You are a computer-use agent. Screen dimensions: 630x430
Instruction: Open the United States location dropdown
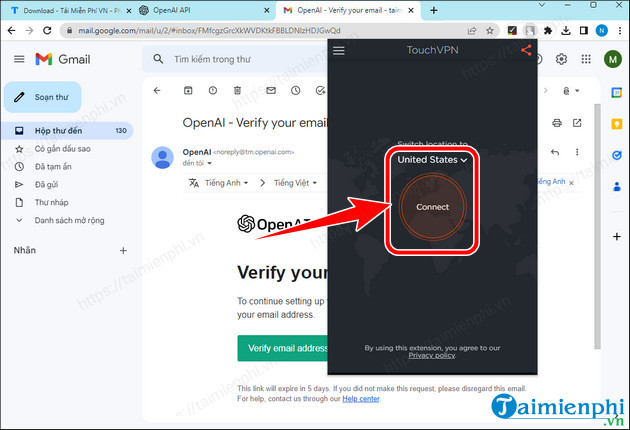(x=432, y=160)
